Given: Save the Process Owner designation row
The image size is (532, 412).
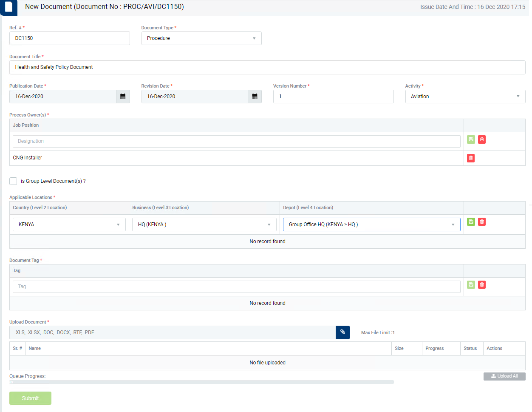Looking at the screenshot, I should [x=471, y=139].
